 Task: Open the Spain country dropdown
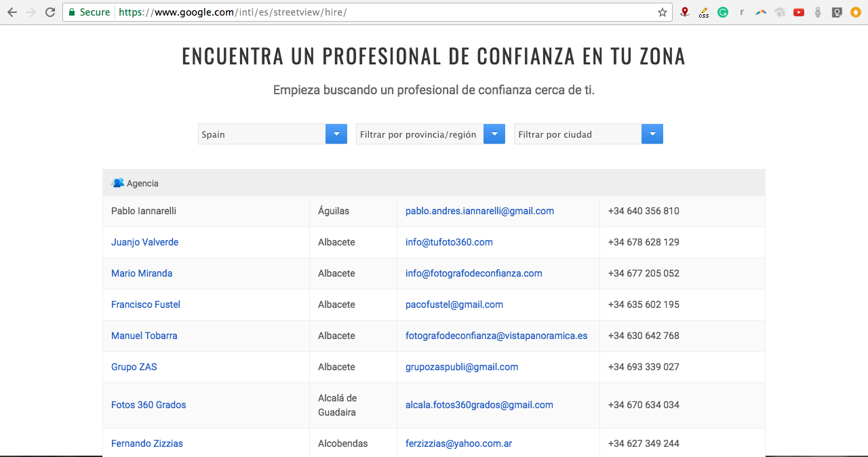pos(273,134)
